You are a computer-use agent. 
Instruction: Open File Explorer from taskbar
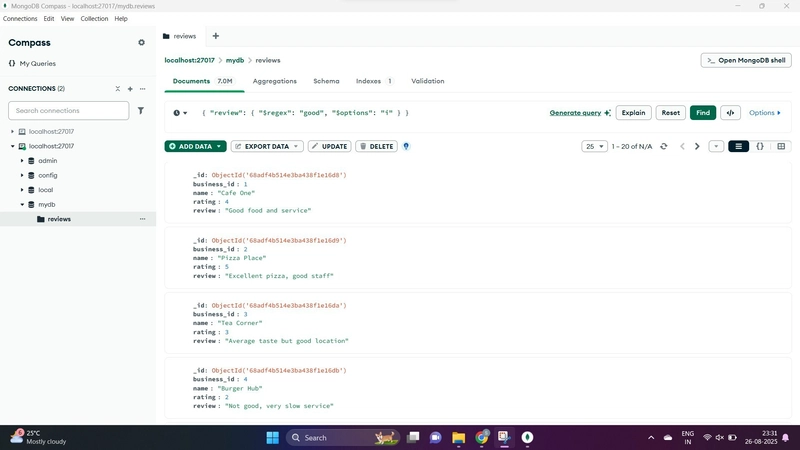[458, 437]
